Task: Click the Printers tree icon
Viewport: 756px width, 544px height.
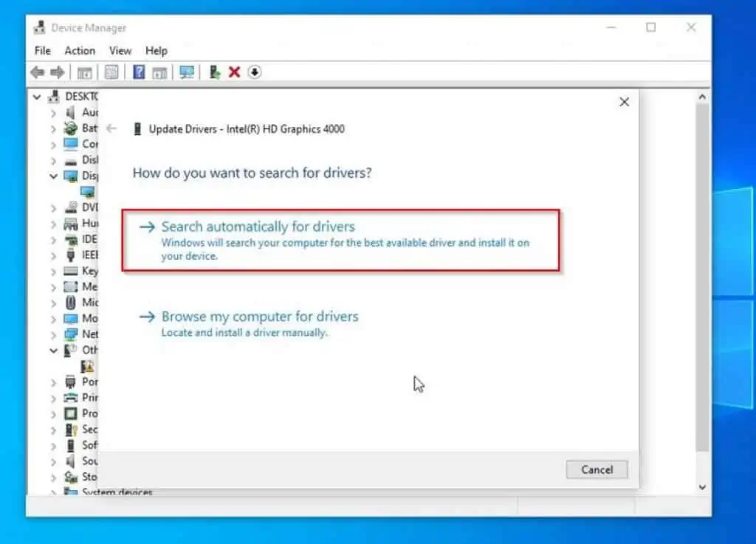Action: [x=70, y=398]
